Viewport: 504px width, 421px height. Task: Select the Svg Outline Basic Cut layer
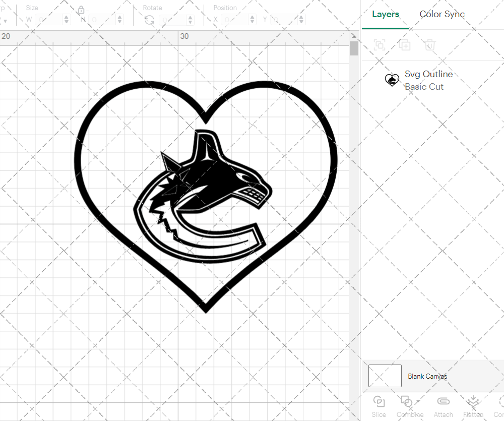[428, 80]
